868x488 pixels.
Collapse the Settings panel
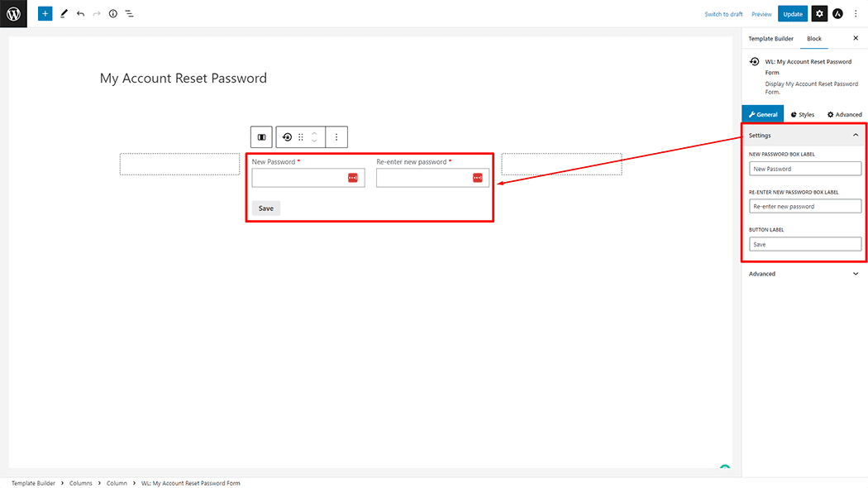coord(856,135)
